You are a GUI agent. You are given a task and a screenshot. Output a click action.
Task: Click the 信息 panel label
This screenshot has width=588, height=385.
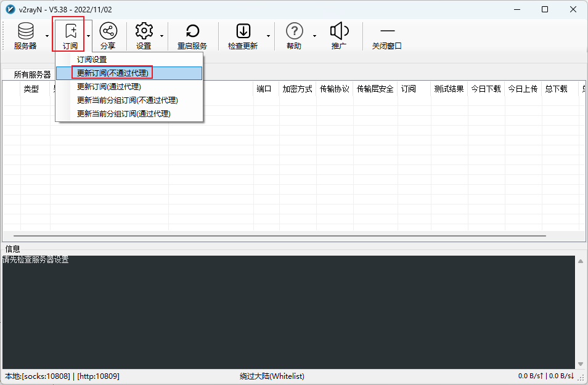[x=13, y=249]
